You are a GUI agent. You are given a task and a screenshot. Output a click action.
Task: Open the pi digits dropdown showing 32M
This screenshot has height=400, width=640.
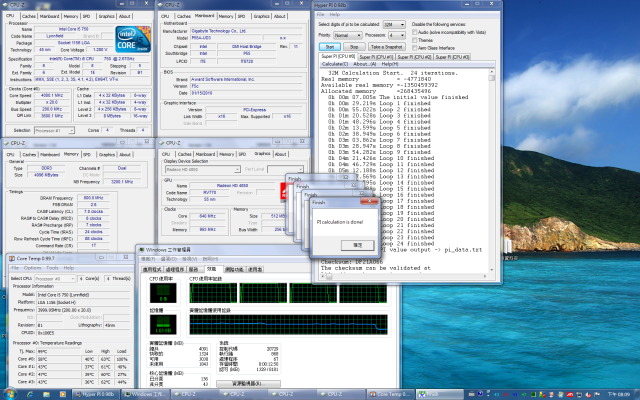tap(394, 24)
